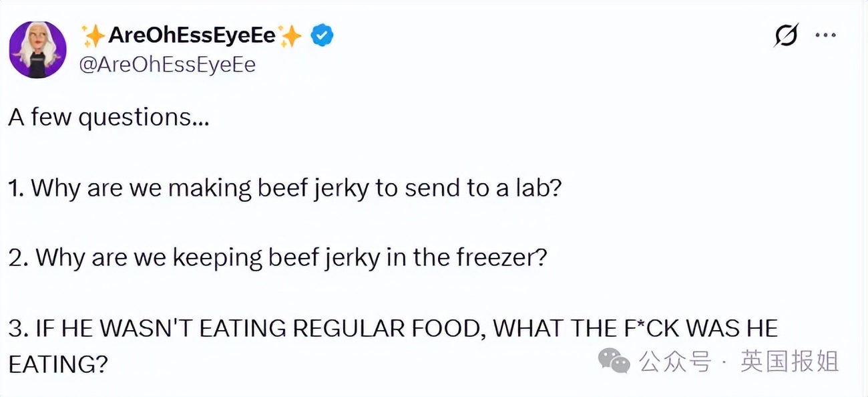The height and width of the screenshot is (397, 868).
Task: Select question 1 about sending jerky to a lab
Action: [x=285, y=188]
